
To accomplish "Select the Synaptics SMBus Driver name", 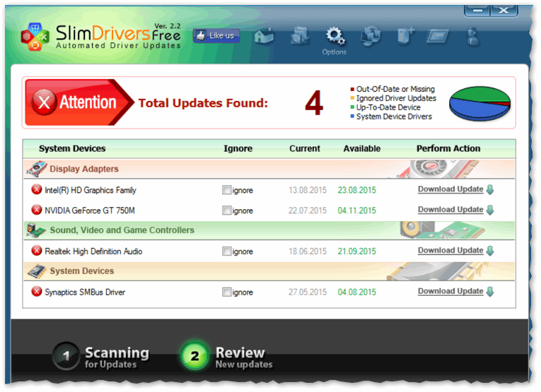I will pos(85,292).
